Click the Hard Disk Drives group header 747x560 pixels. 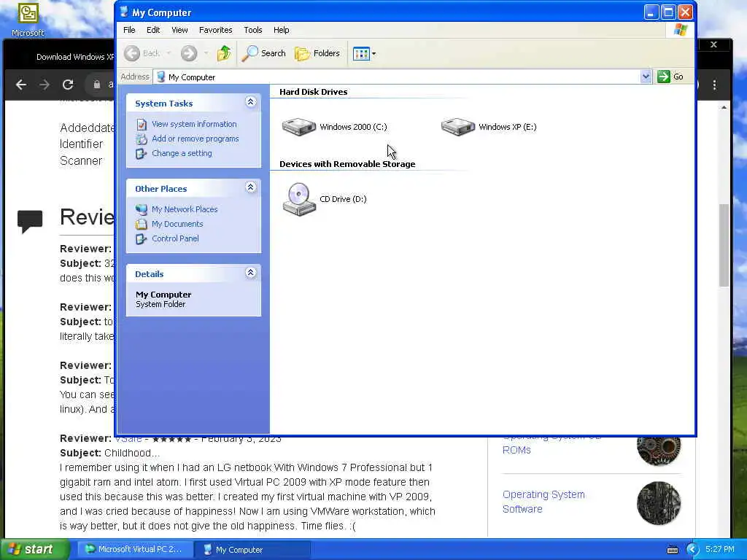pyautogui.click(x=313, y=92)
